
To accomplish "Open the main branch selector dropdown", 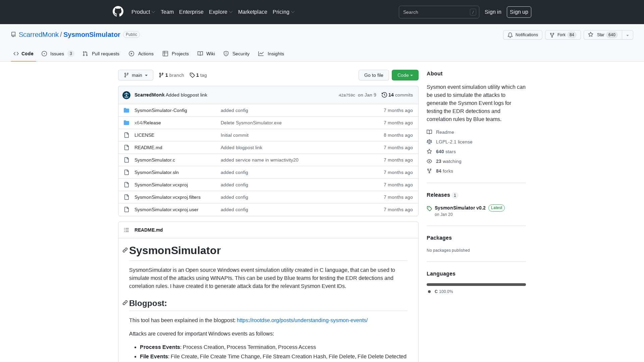I will (136, 75).
